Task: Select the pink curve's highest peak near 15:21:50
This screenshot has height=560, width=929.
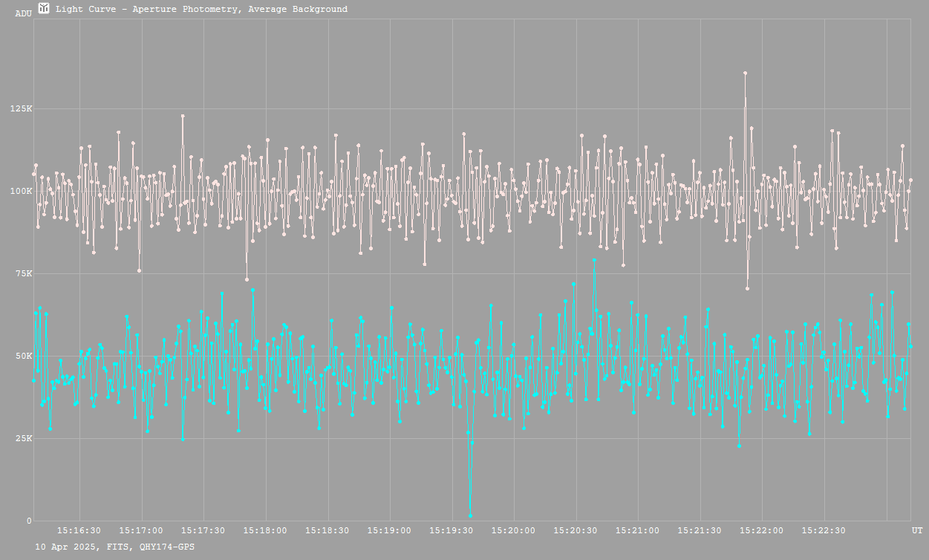Action: [745, 73]
